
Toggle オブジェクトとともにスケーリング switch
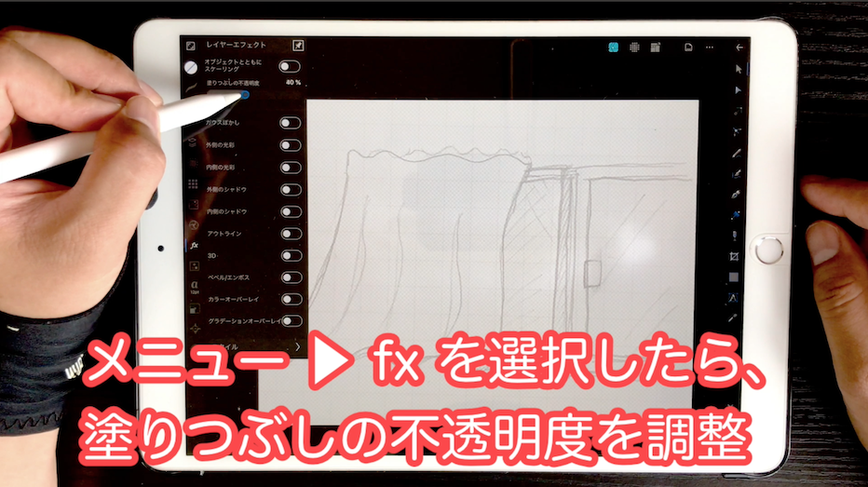click(x=290, y=66)
